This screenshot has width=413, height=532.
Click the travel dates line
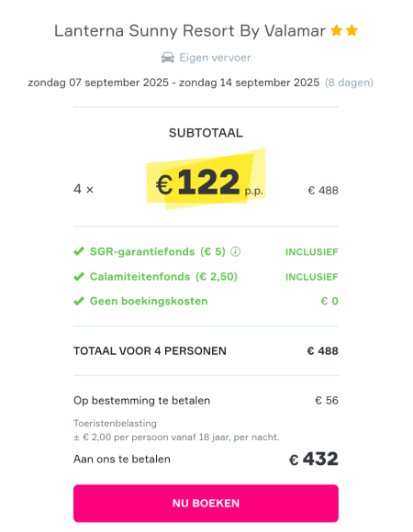(x=173, y=83)
